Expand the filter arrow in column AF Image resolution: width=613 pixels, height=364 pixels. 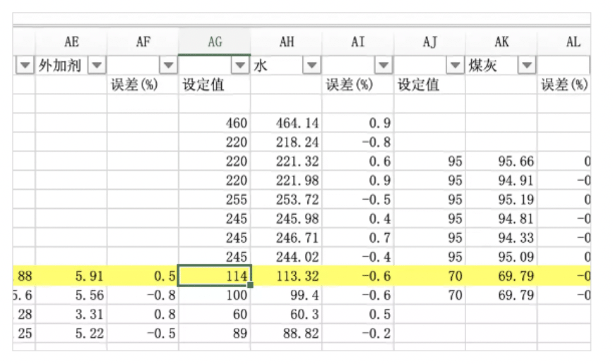pyautogui.click(x=168, y=66)
